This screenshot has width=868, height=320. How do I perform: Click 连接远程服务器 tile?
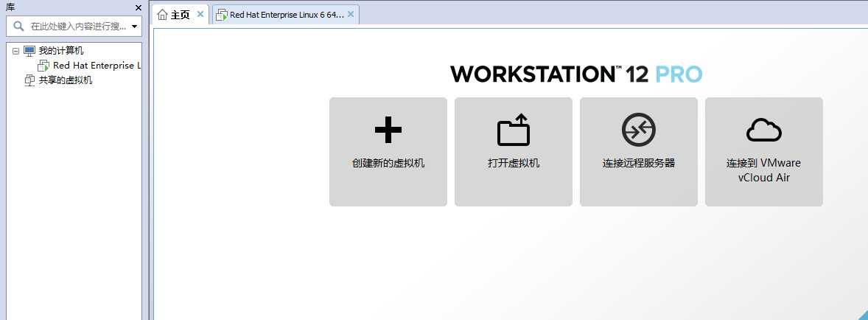tap(639, 152)
